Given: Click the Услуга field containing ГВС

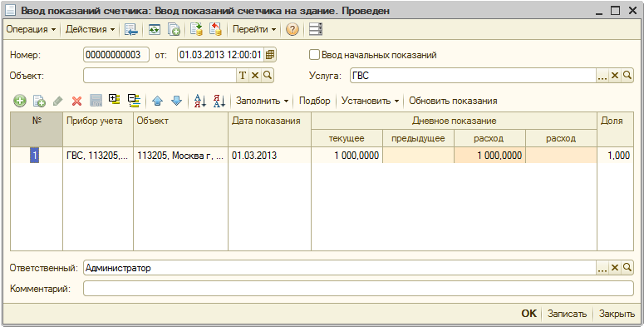Looking at the screenshot, I should pos(473,76).
